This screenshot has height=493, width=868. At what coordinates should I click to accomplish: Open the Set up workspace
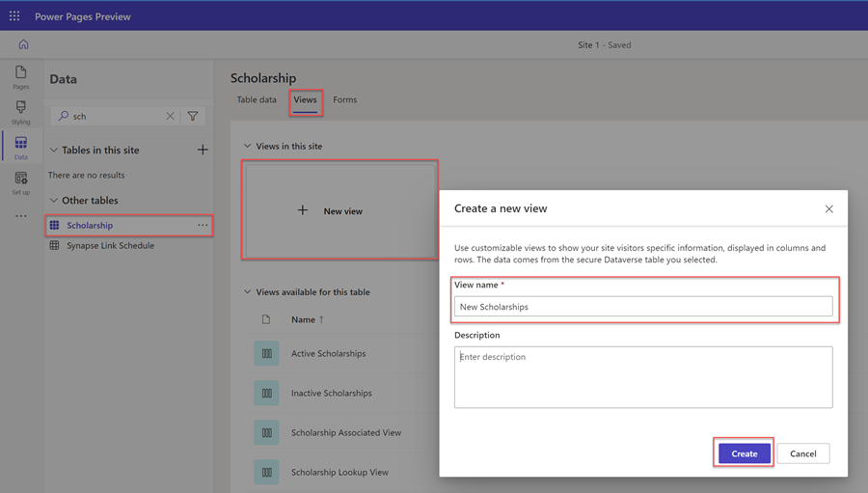(x=20, y=182)
